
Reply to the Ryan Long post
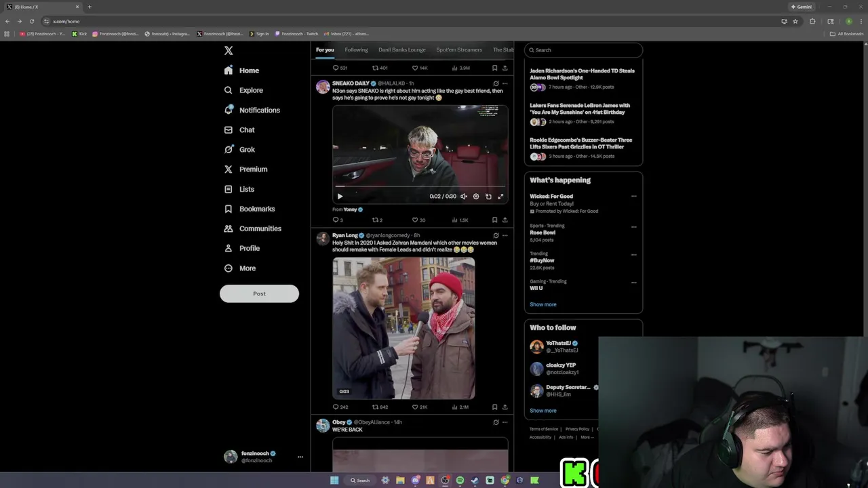(x=340, y=407)
